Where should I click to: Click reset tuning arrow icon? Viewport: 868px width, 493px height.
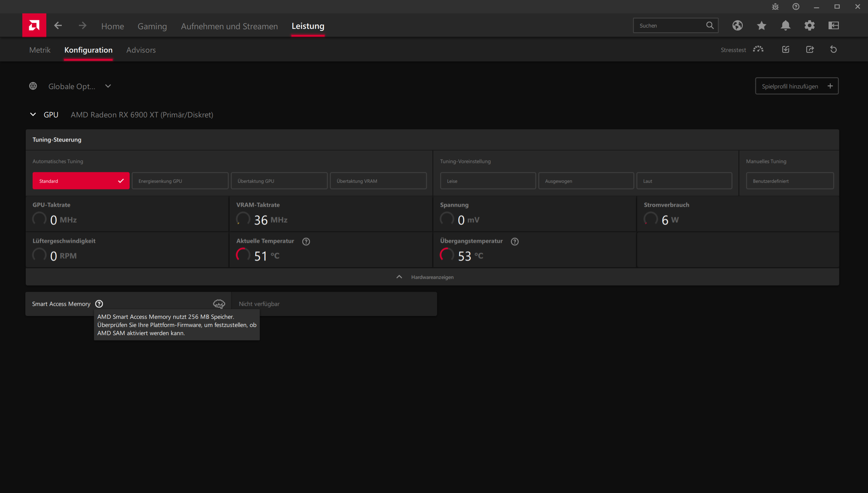(x=833, y=49)
